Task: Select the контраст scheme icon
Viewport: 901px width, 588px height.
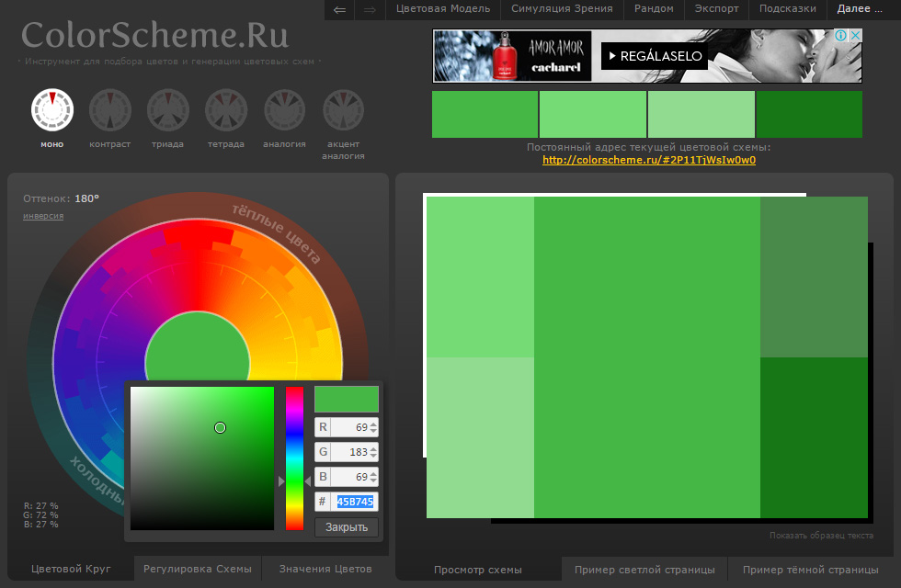Action: [x=109, y=109]
